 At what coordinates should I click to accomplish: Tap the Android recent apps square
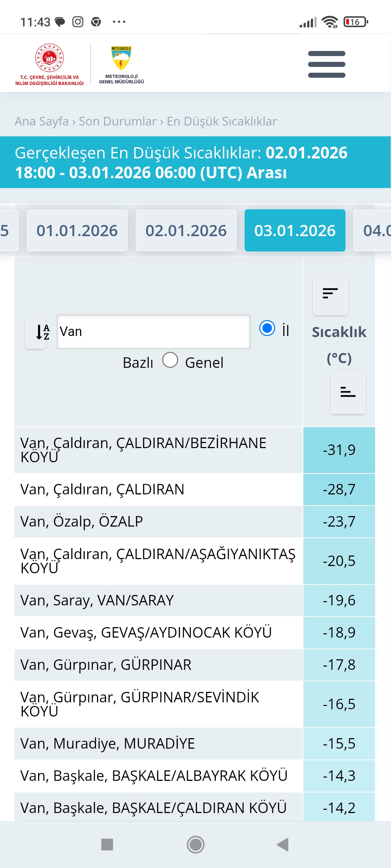coord(107,844)
